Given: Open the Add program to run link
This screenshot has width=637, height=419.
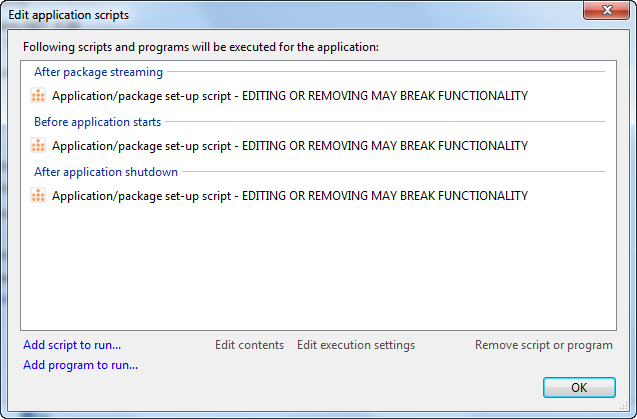Looking at the screenshot, I should click(80, 365).
